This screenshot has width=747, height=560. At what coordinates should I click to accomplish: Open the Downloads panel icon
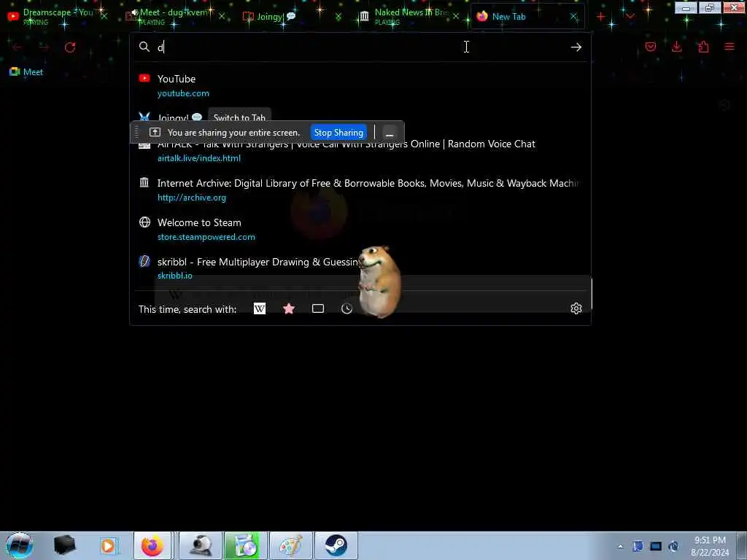tap(676, 47)
